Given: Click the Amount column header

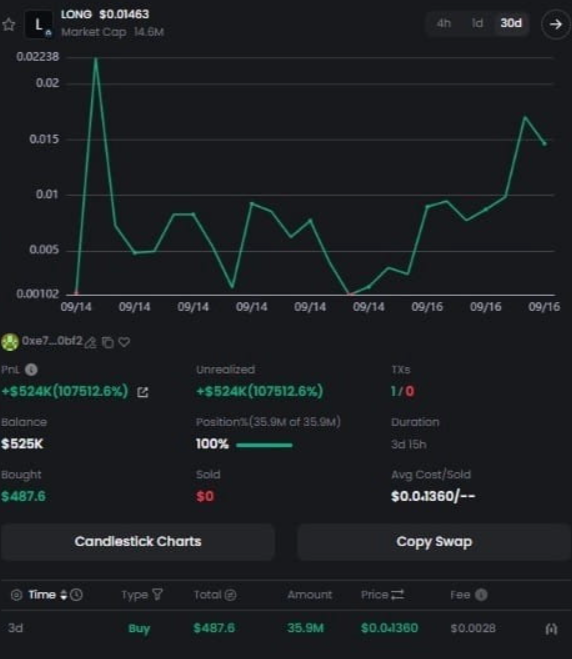Looking at the screenshot, I should tap(310, 595).
